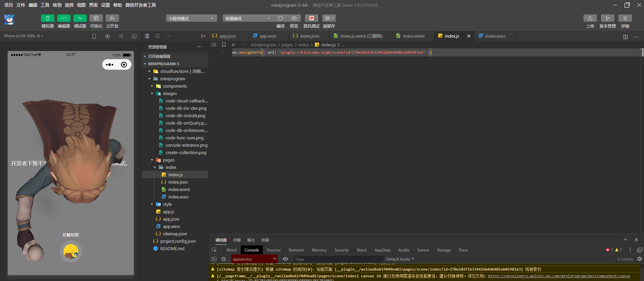This screenshot has height=281, width=644.
Task: Collapse the sidebar panel with arrow icon
Action: (x=203, y=36)
